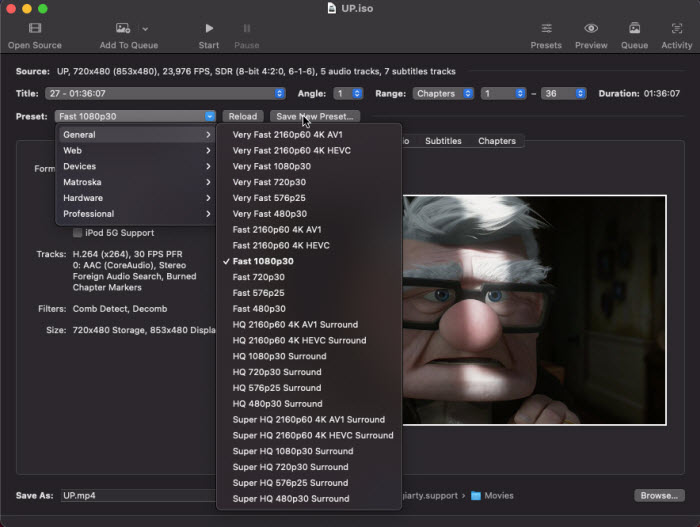This screenshot has width=700, height=527.
Task: Pick Super HQ 2160p60 4K AV1 Surround
Action: click(x=309, y=420)
